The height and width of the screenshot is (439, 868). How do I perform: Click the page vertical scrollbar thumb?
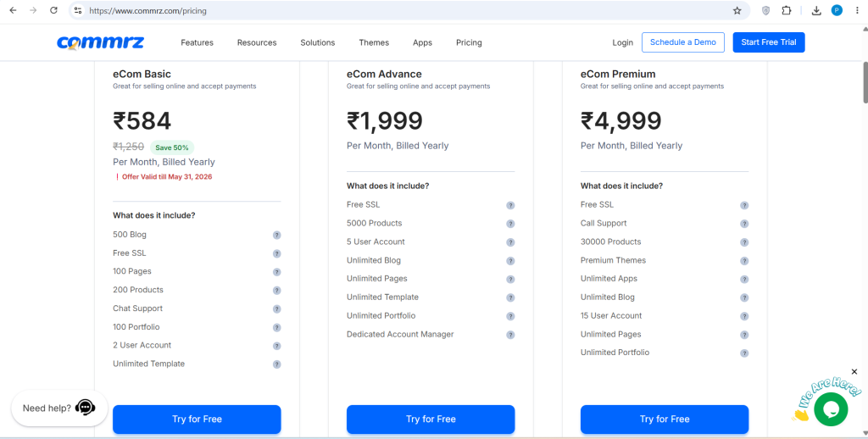coord(865,82)
